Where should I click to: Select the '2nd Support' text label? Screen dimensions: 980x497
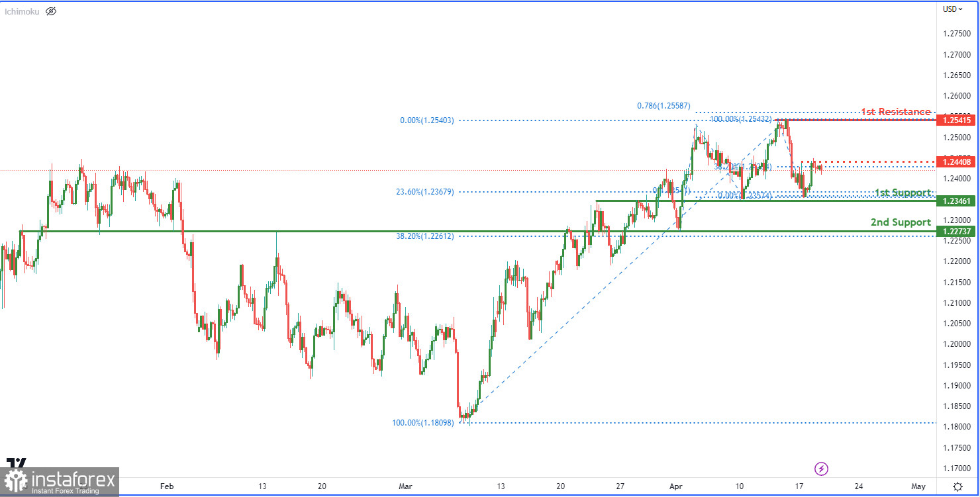coord(901,222)
